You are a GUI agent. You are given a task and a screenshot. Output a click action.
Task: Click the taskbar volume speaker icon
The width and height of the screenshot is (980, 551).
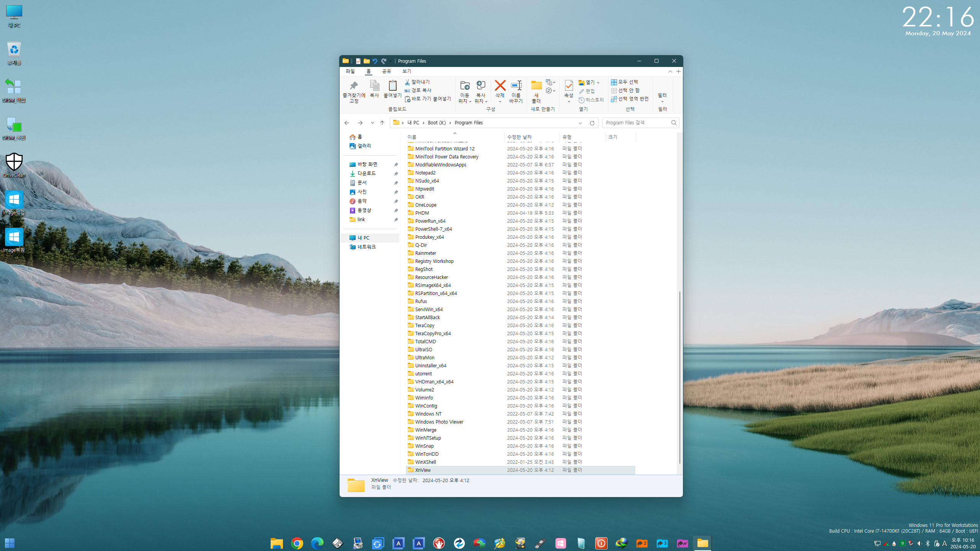[x=920, y=543]
